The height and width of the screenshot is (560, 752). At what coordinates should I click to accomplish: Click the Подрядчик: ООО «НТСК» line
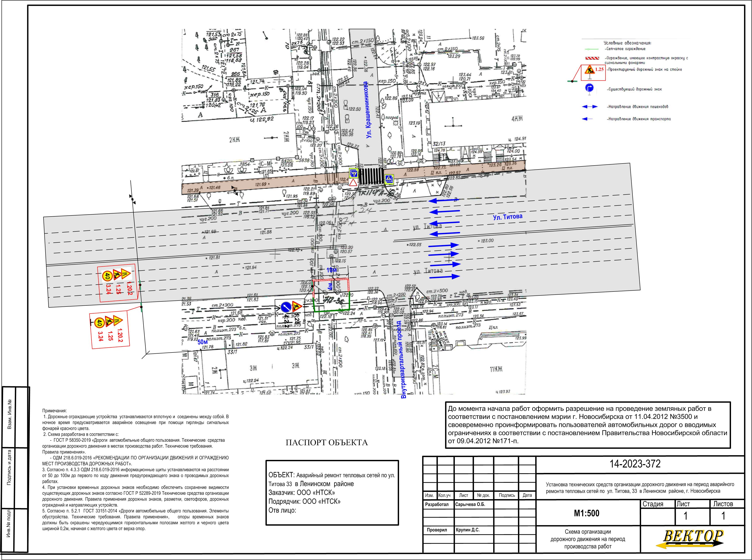click(305, 501)
